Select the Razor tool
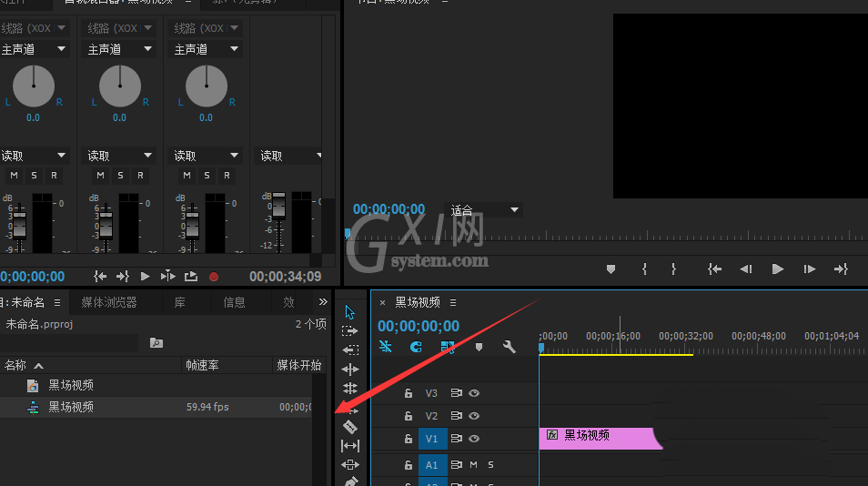 click(350, 427)
